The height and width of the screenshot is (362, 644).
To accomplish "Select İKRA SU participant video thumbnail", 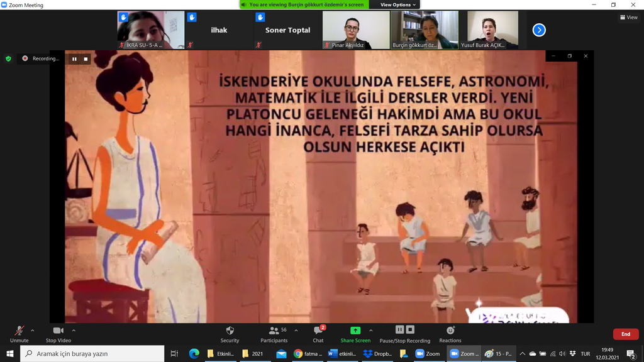I will (151, 30).
